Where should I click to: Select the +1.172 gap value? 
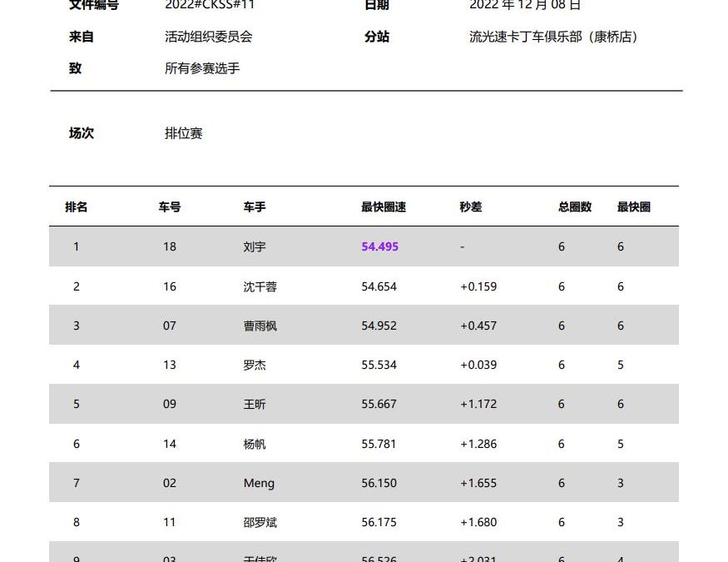pos(478,404)
